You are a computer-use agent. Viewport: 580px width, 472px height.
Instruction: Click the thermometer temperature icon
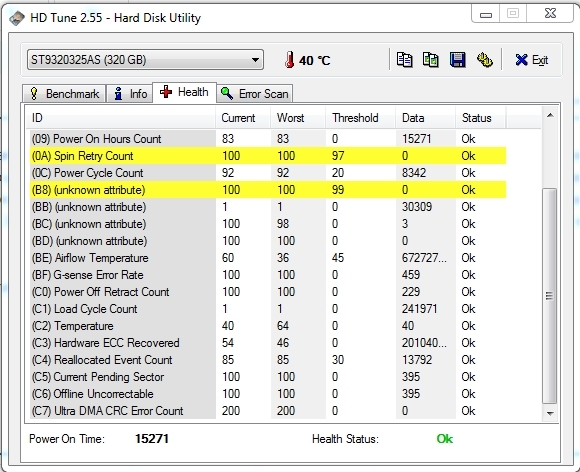(x=290, y=60)
